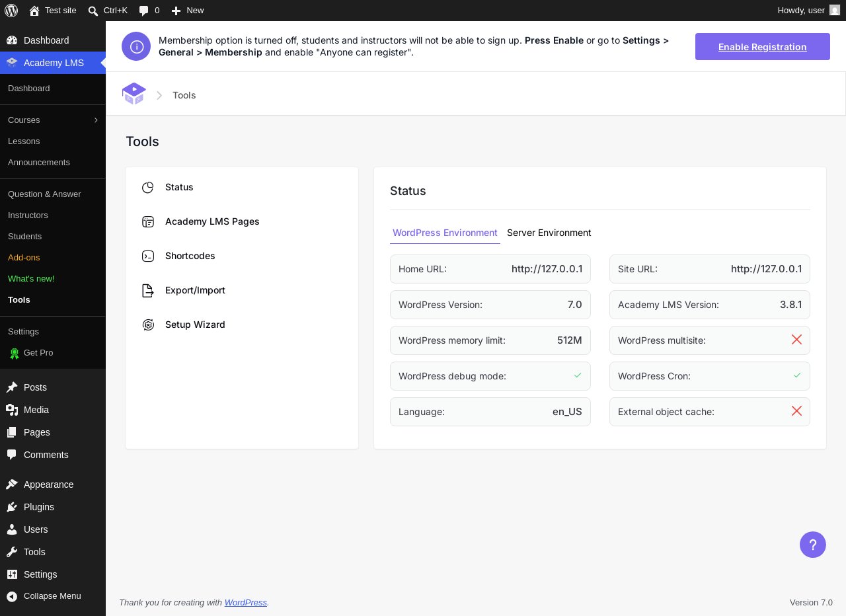Select the Status pie chart icon
This screenshot has width=846, height=616.
(x=148, y=188)
